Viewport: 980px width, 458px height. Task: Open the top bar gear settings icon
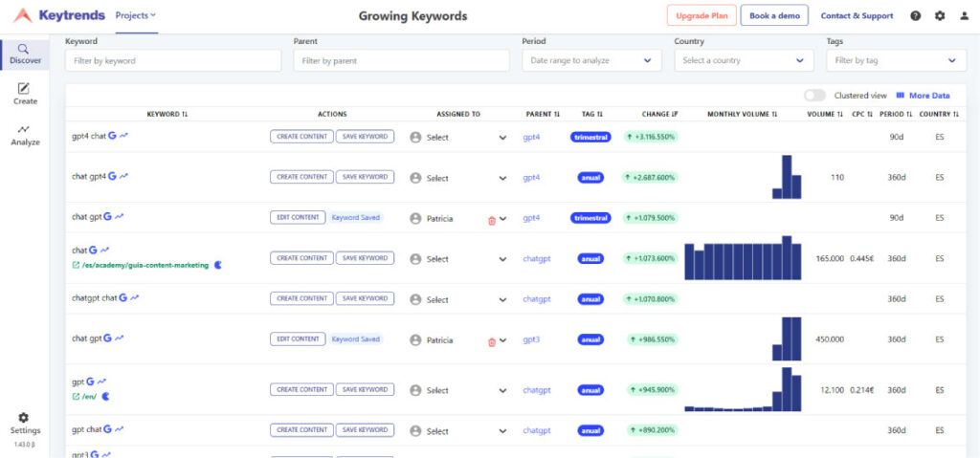click(940, 16)
